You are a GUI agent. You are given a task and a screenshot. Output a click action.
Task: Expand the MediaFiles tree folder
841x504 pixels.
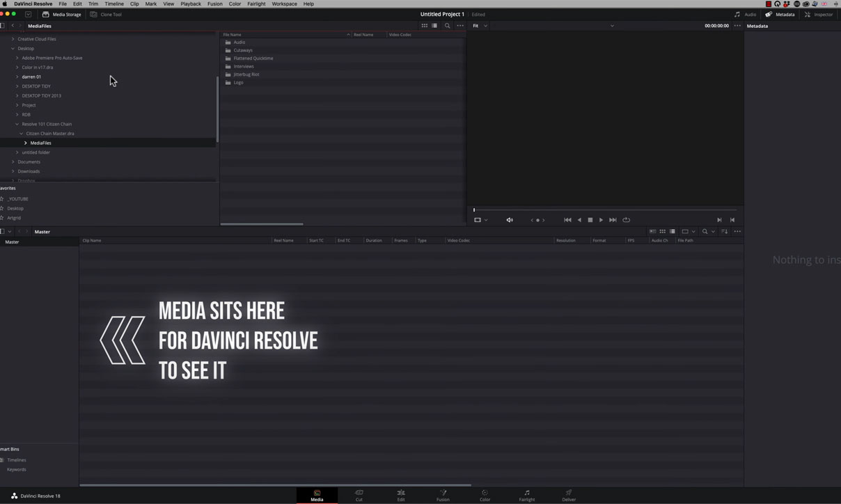point(26,143)
